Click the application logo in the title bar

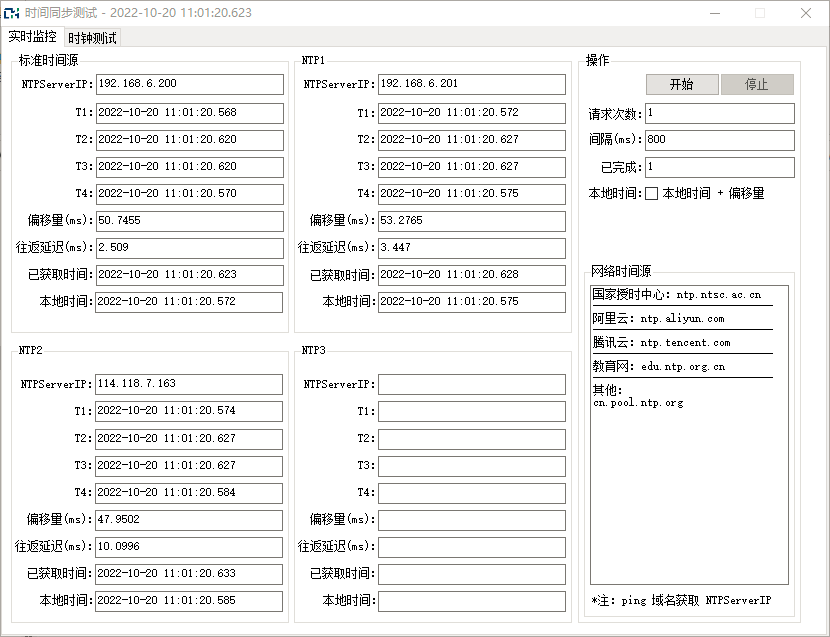coord(14,13)
